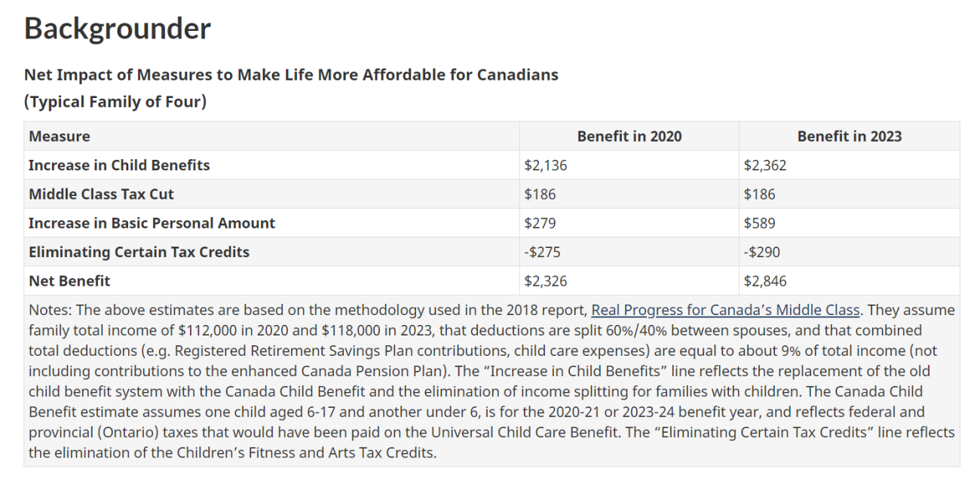Click the $2,362 child benefits cell

pyautogui.click(x=765, y=165)
